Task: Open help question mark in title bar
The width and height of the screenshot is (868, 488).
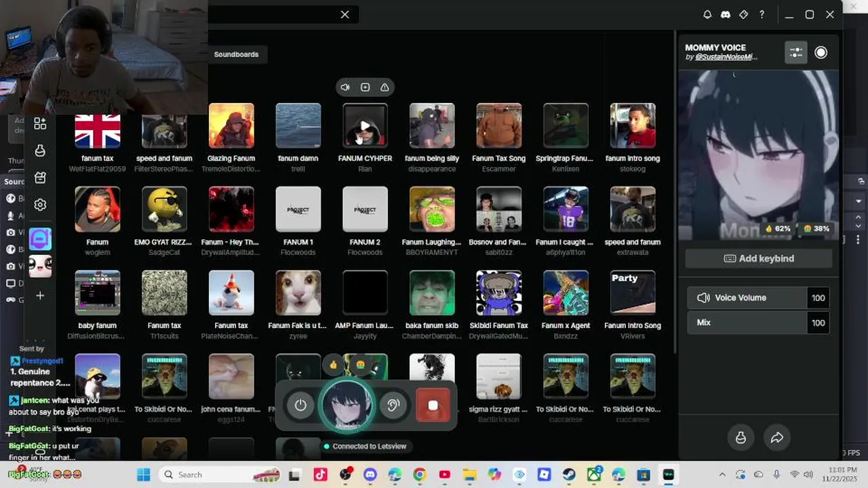Action: tap(762, 14)
